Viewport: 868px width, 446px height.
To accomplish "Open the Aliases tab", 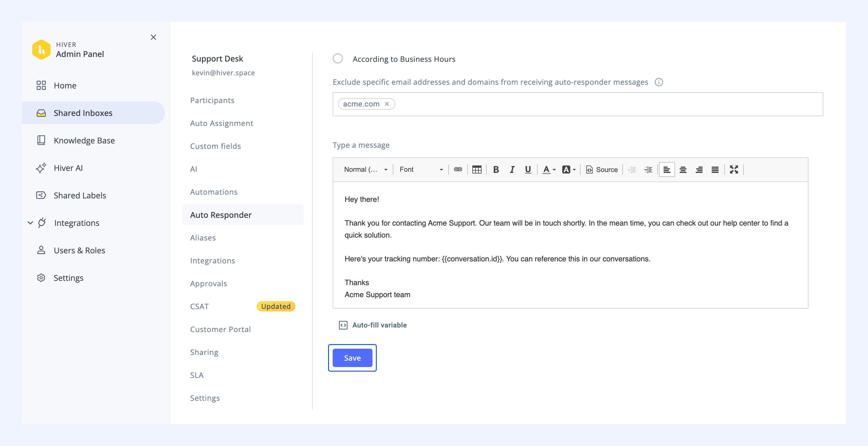I will point(203,238).
